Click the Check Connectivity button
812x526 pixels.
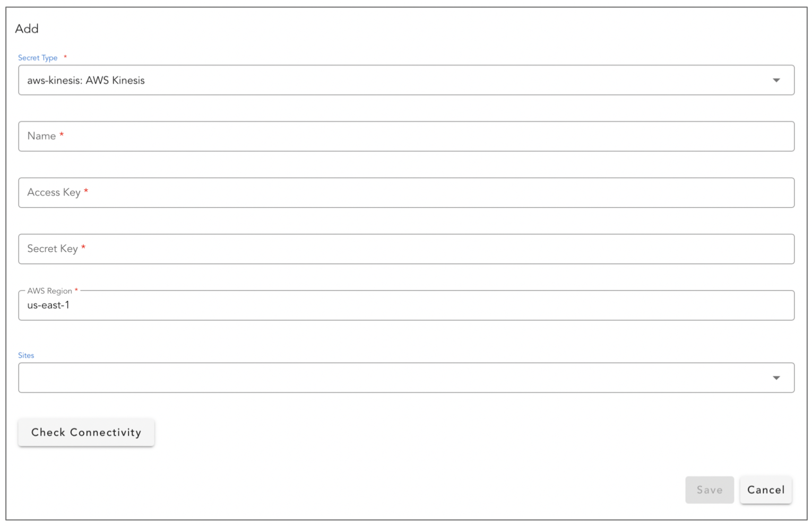[x=86, y=432]
